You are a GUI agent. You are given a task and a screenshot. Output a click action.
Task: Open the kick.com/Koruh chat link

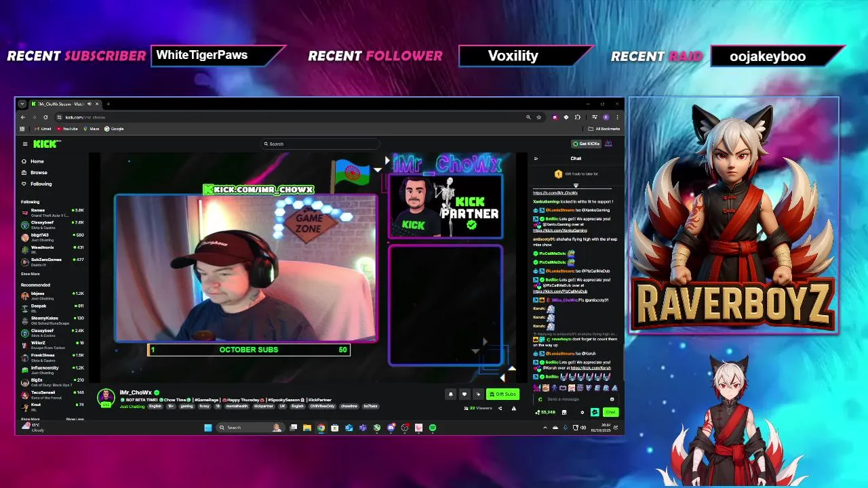[x=591, y=368]
